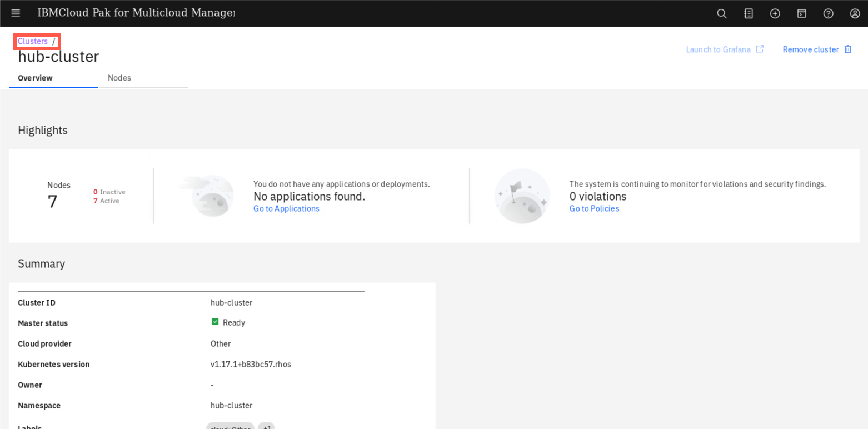Navigate back via the Clusters breadcrumb

tap(32, 41)
